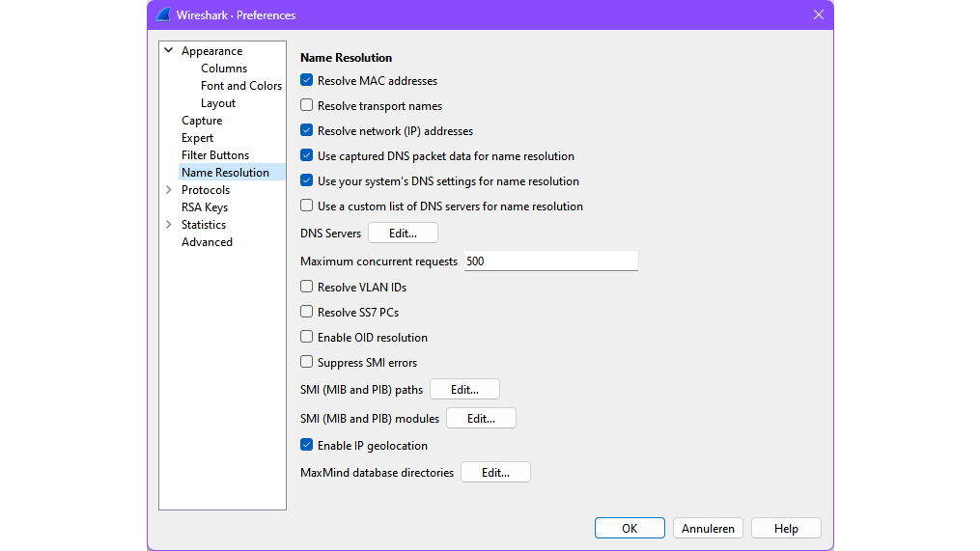Viewport: 980px width, 551px height.
Task: Select Filter Buttons in the sidebar
Action: (215, 155)
